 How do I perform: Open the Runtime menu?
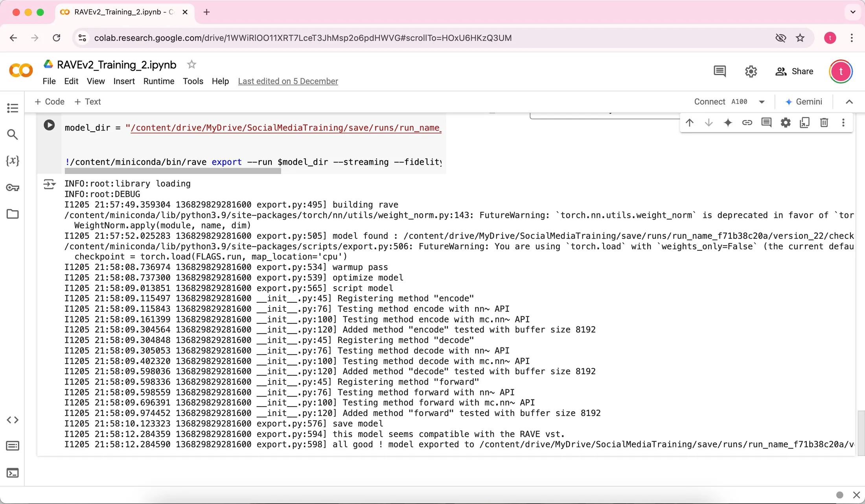coord(159,81)
